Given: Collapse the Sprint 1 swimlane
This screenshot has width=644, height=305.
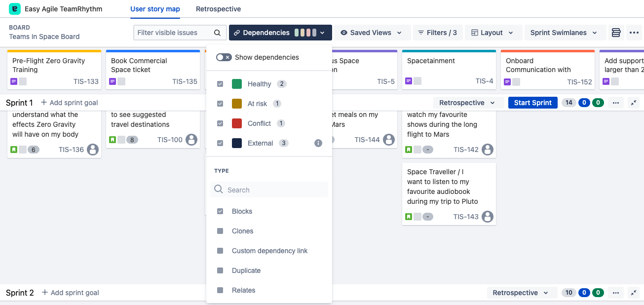Looking at the screenshot, I should click(634, 103).
